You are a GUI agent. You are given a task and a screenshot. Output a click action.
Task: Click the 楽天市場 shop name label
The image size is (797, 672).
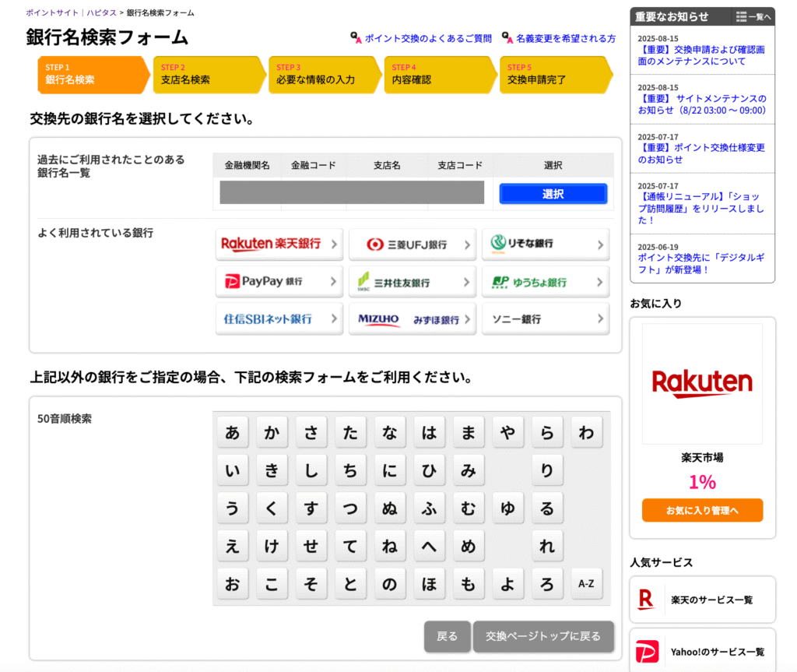point(702,458)
